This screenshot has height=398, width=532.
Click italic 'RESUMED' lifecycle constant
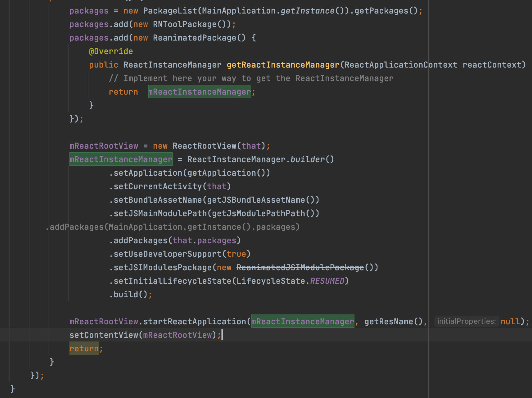(x=327, y=281)
